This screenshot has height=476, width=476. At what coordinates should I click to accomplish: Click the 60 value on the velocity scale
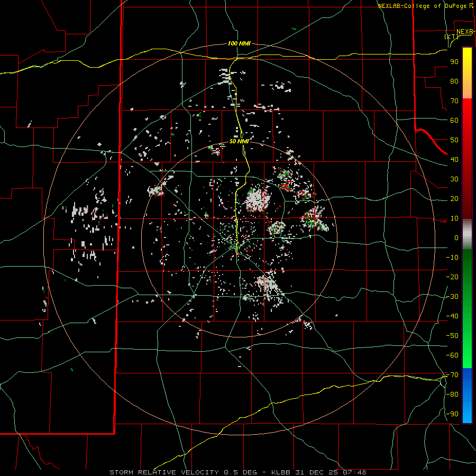(x=454, y=121)
